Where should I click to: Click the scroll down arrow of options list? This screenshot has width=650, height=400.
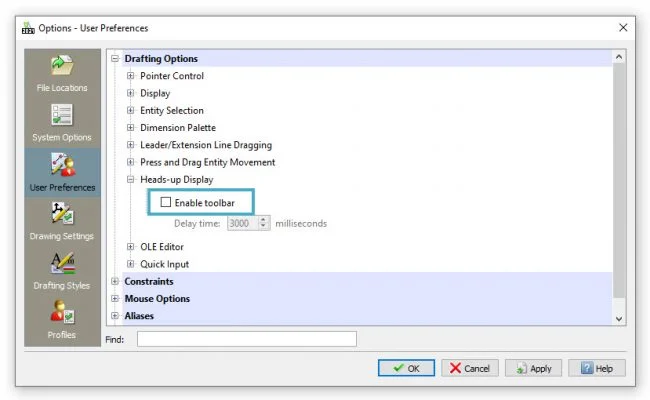tap(619, 318)
